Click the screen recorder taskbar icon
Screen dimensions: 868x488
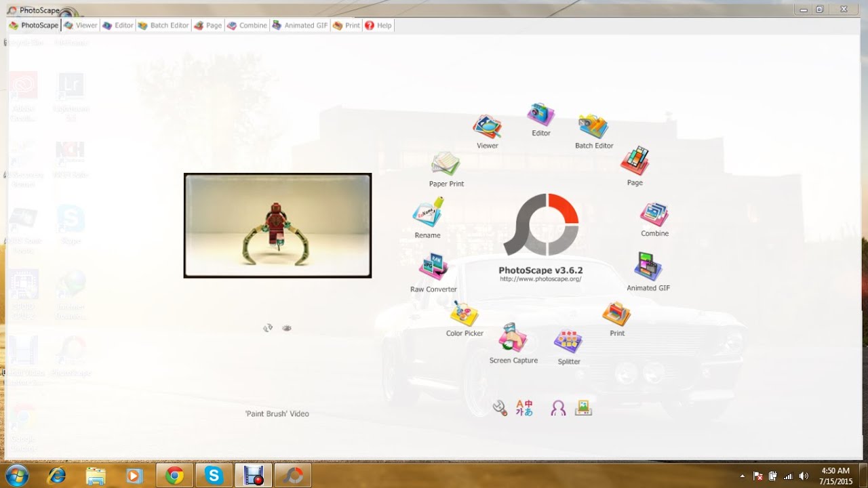click(x=254, y=475)
